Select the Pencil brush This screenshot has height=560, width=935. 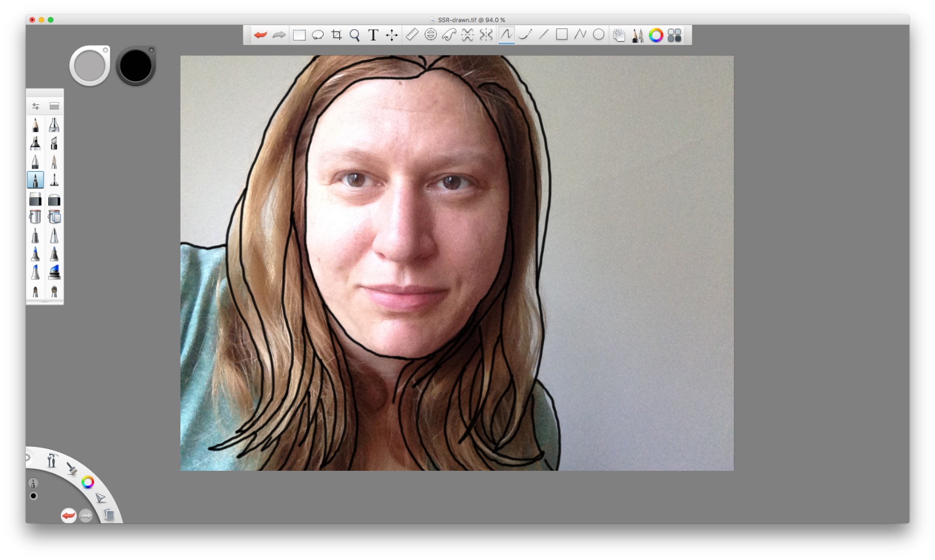pyautogui.click(x=35, y=125)
